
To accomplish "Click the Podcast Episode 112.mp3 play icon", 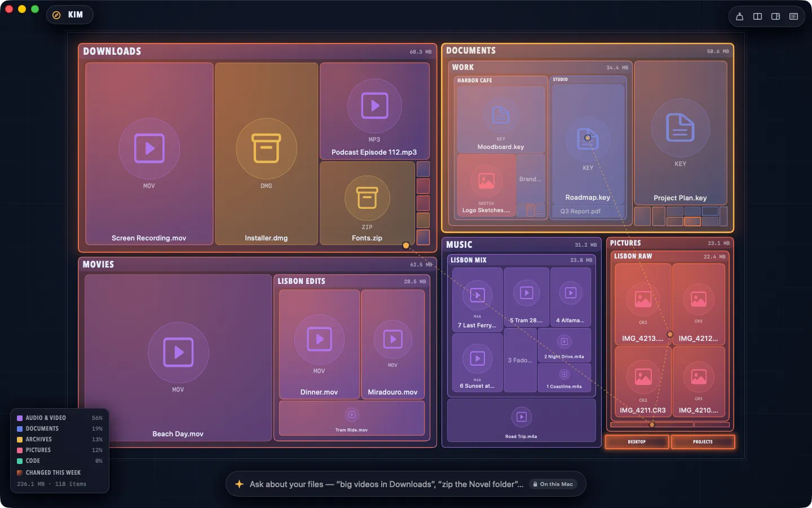I will point(374,106).
